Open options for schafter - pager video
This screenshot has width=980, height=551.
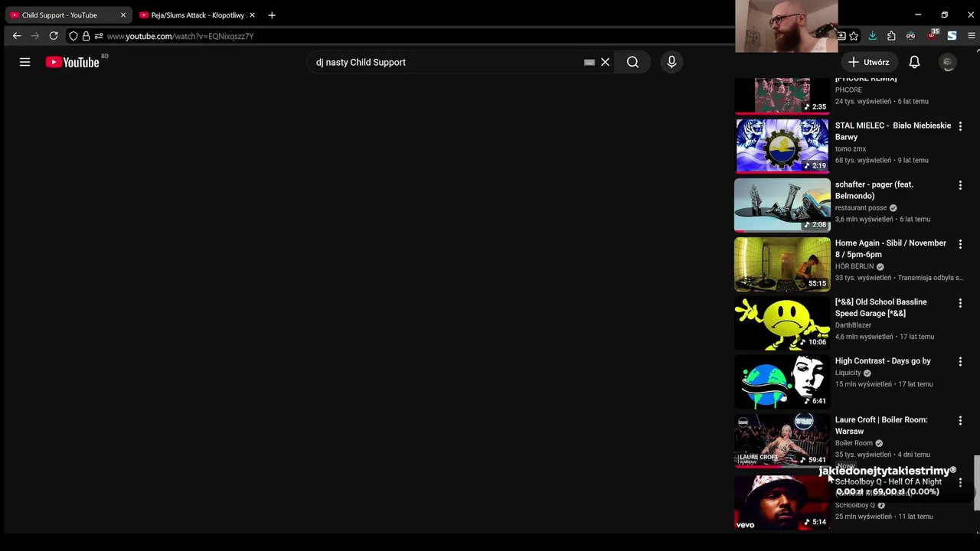point(960,185)
